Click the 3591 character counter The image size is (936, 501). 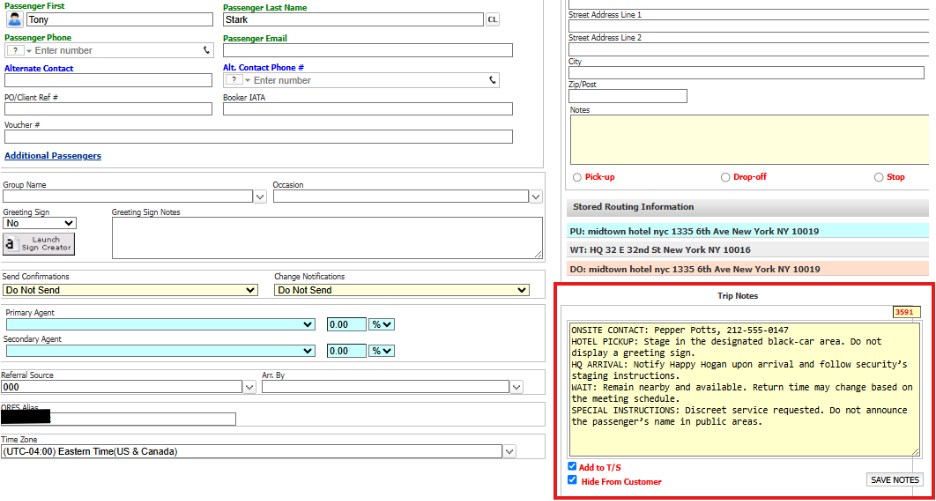pyautogui.click(x=907, y=312)
